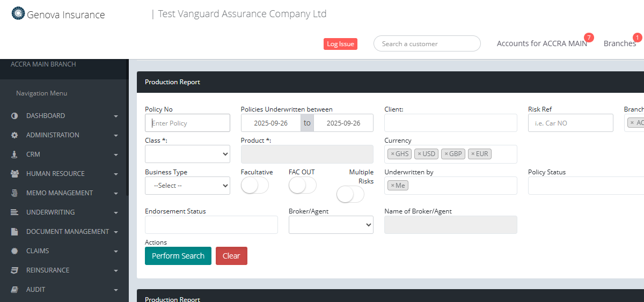Open the Business Type select box
Image resolution: width=644 pixels, height=302 pixels.
[x=187, y=186]
